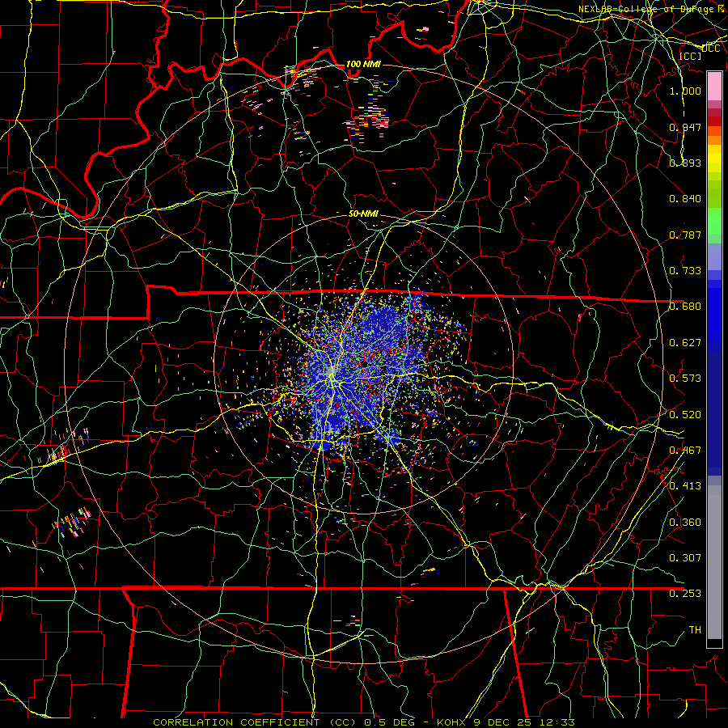Click the 0.5 DEG elevation text
Screen dimensions: 728x728
click(388, 722)
